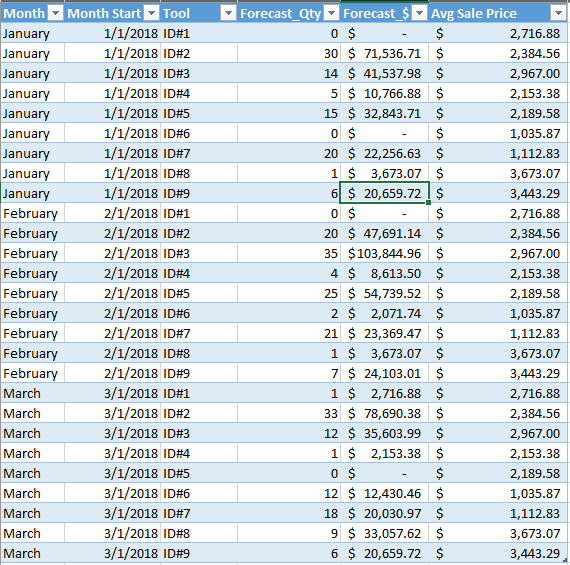Select the March ID#2 quantity cell 33
The width and height of the screenshot is (570, 565).
(x=289, y=413)
